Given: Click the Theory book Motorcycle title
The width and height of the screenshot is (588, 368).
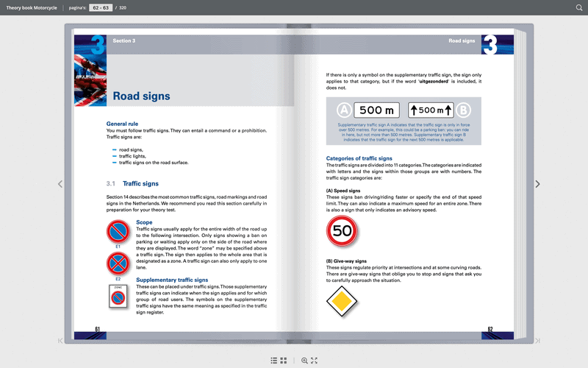Looking at the screenshot, I should (x=32, y=7).
